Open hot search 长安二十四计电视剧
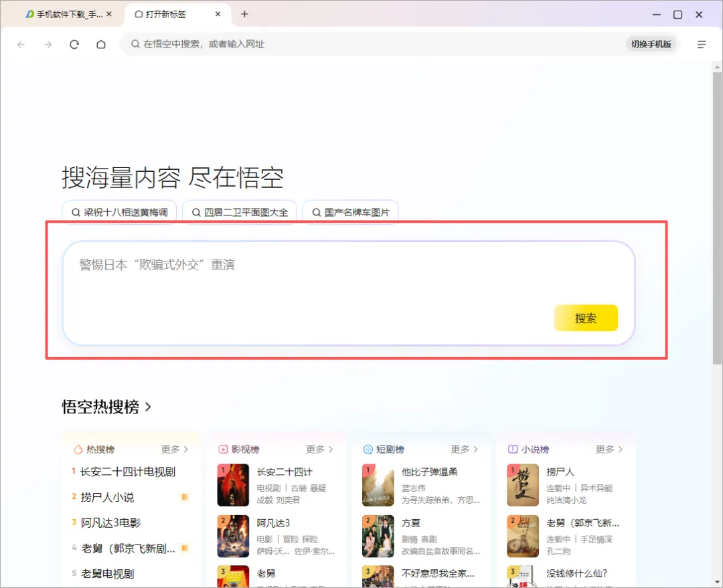This screenshot has height=588, width=723. [x=128, y=472]
